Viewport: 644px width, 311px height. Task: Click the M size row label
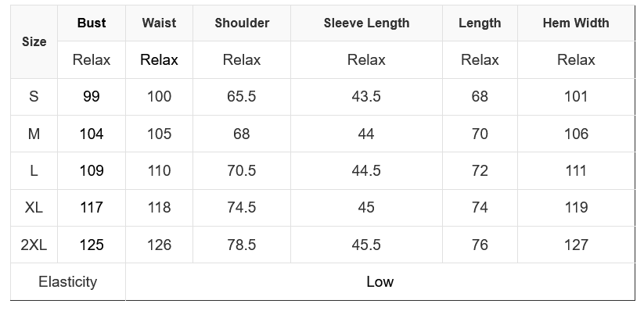point(34,134)
